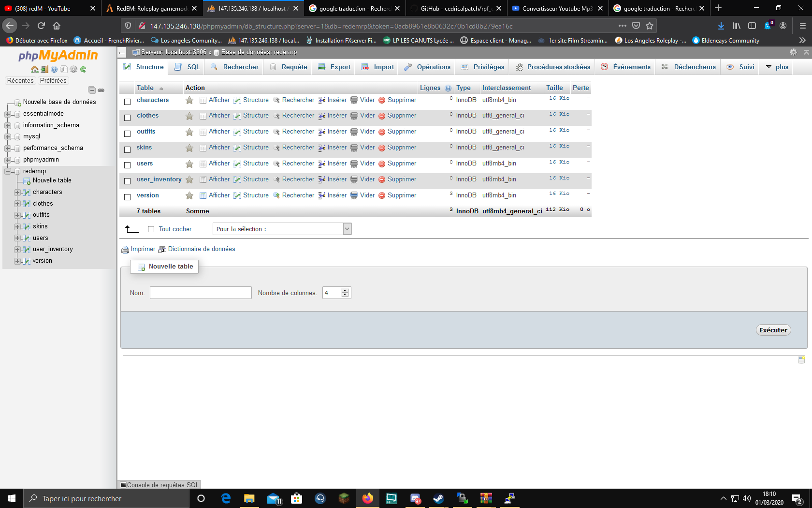Open Firefox from the Windows taskbar
The width and height of the screenshot is (812, 508).
tap(368, 498)
